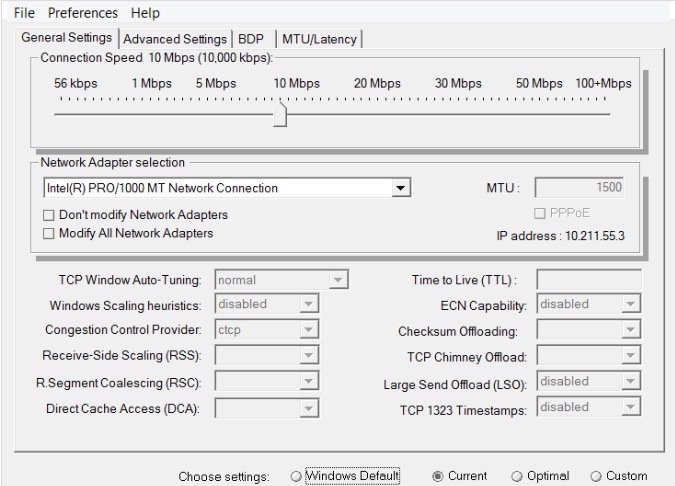
Task: Click the Time to Live (TTL) field
Action: [x=589, y=280]
